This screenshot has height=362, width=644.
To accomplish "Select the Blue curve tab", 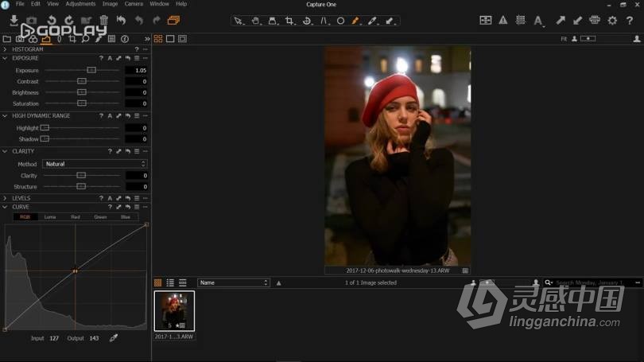I will point(126,217).
